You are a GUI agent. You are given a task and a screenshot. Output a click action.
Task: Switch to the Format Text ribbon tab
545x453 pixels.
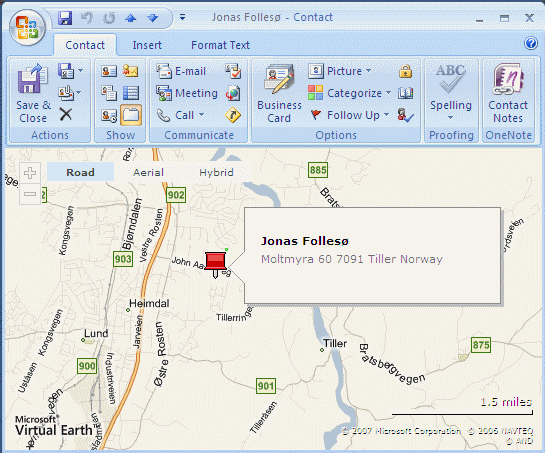[220, 45]
